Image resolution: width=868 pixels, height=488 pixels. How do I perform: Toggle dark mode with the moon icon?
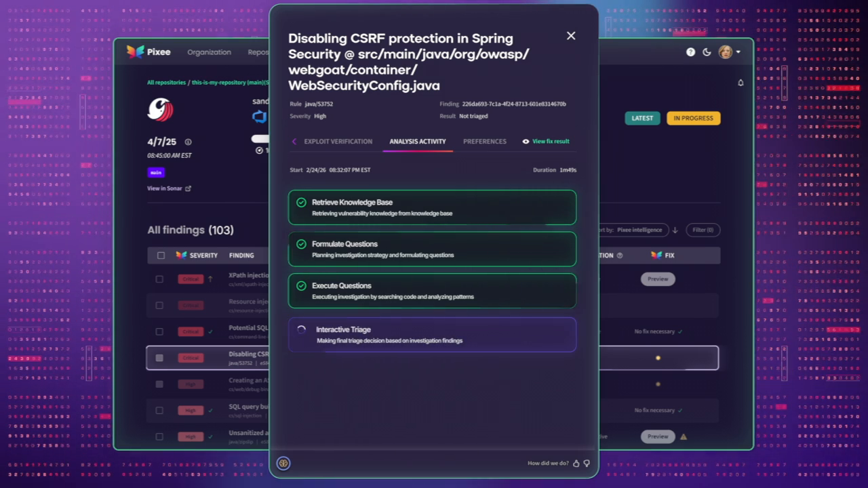pos(707,52)
